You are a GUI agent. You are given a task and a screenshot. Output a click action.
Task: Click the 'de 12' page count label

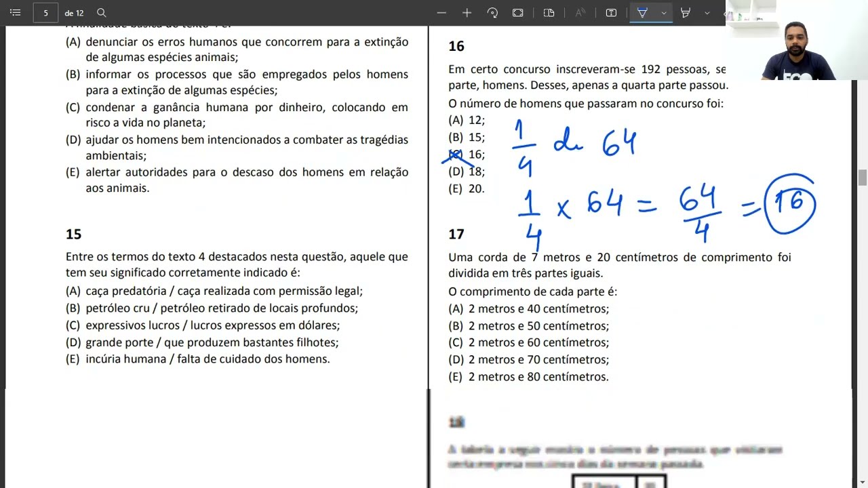[74, 13]
